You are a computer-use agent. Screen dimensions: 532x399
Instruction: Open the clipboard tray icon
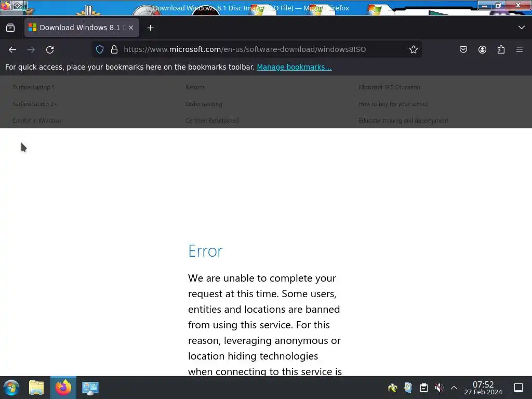click(424, 388)
